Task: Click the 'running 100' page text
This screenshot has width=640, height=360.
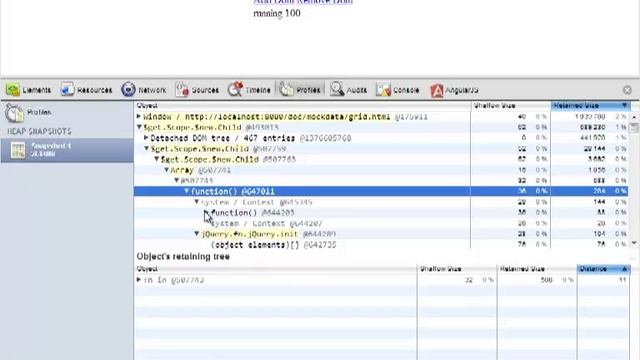Action: point(277,13)
